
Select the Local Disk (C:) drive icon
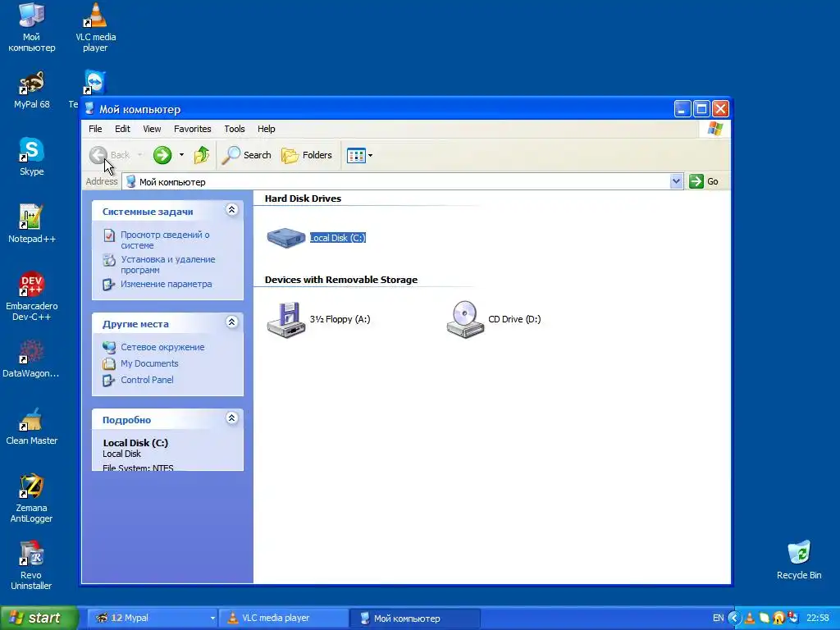click(x=286, y=237)
